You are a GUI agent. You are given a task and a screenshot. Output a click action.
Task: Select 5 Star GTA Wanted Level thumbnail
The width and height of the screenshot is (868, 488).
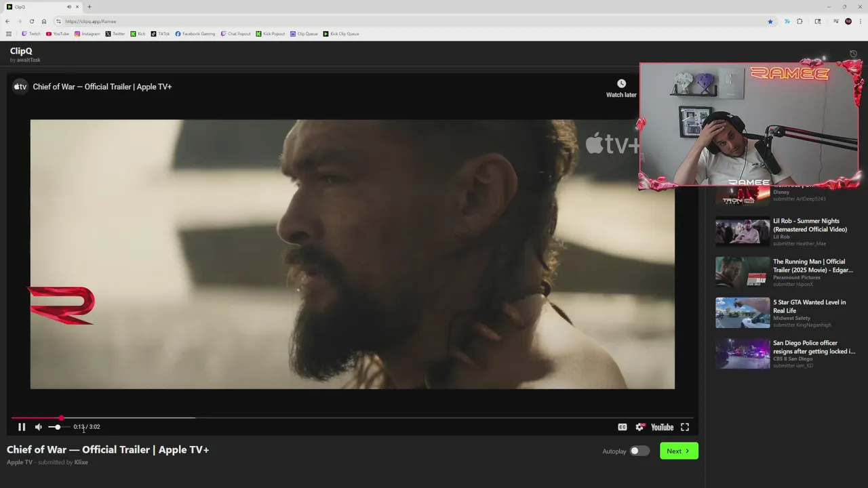[743, 313]
